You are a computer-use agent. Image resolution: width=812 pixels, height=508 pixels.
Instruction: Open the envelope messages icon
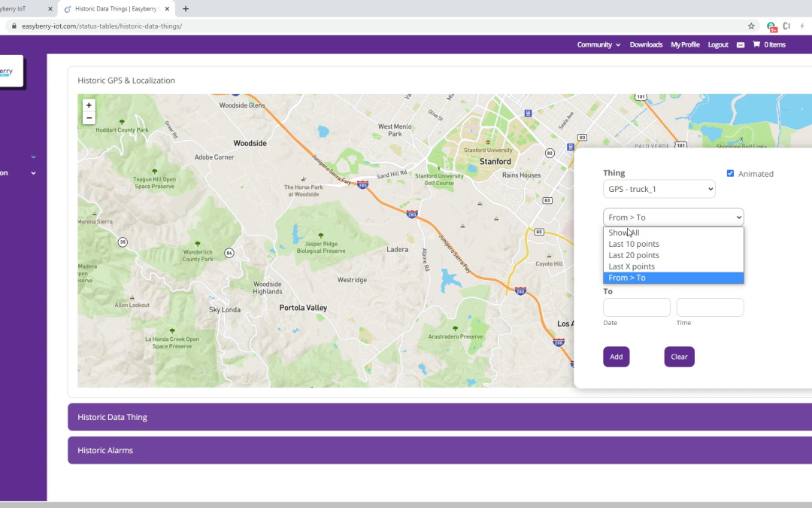pos(741,45)
